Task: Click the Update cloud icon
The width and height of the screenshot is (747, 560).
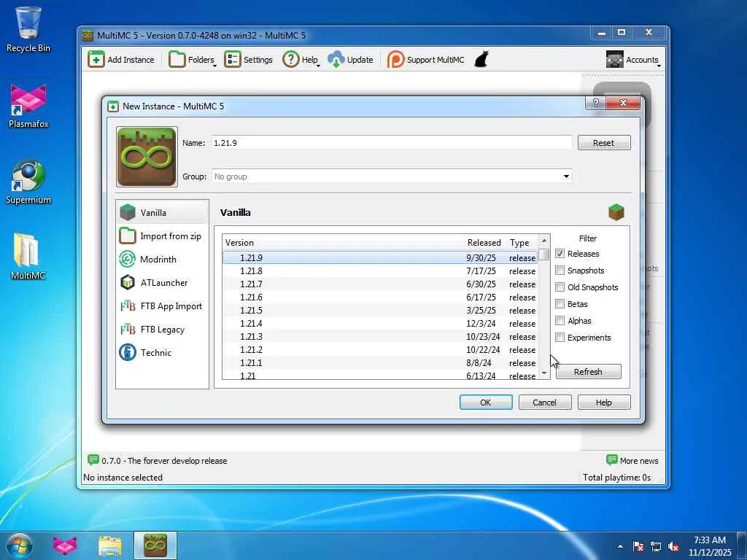Action: coord(336,60)
